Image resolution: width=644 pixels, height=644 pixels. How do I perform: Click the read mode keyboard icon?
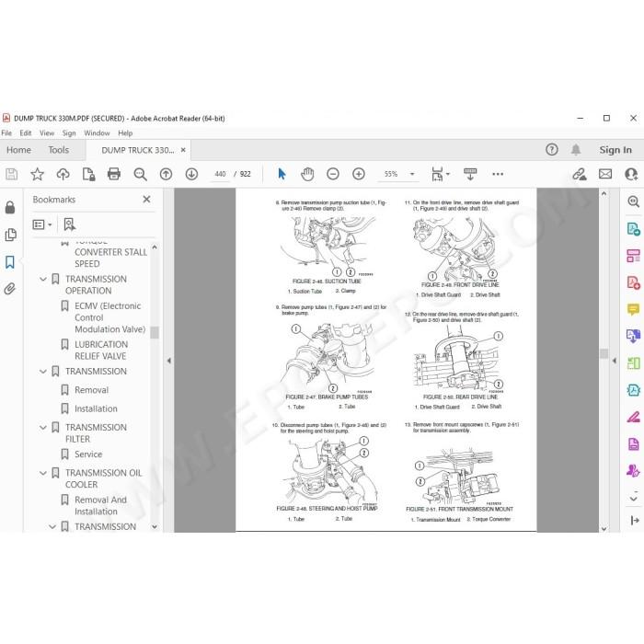(x=470, y=174)
